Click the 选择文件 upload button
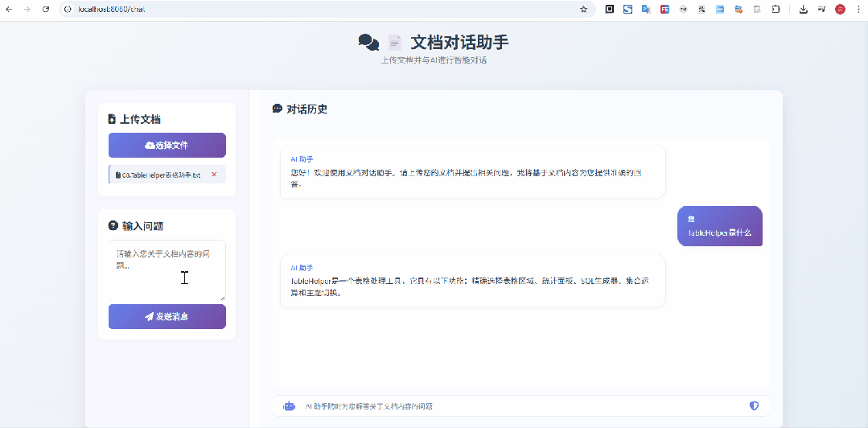868x428 pixels. click(167, 145)
